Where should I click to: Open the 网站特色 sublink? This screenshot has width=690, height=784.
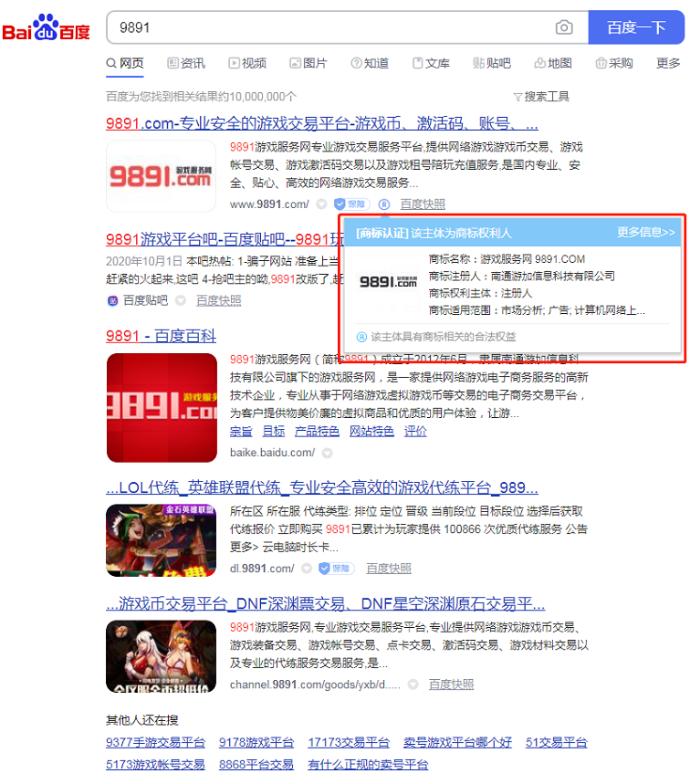371,431
